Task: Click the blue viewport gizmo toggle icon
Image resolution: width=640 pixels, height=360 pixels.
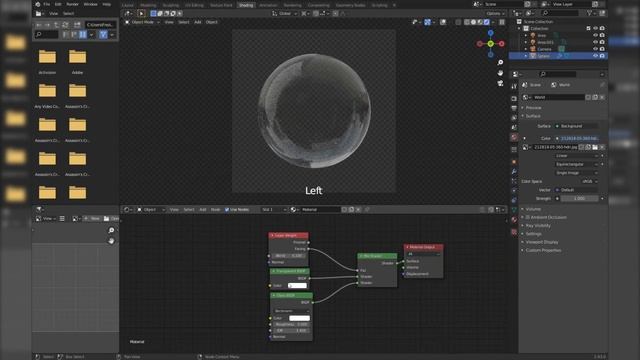Action: point(427,22)
